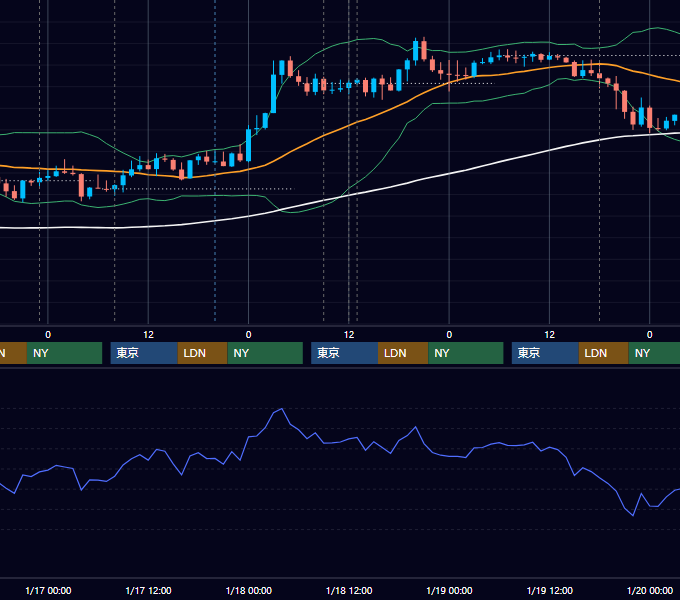
Task: Click the 東京 session block for 1/18
Action: point(344,353)
